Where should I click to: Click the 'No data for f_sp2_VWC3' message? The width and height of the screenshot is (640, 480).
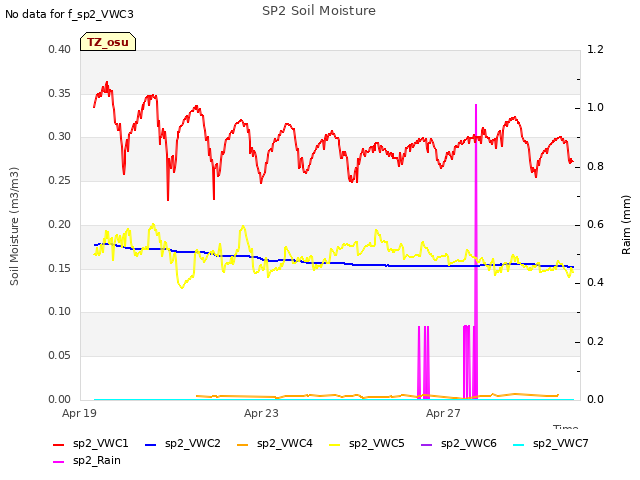69,14
